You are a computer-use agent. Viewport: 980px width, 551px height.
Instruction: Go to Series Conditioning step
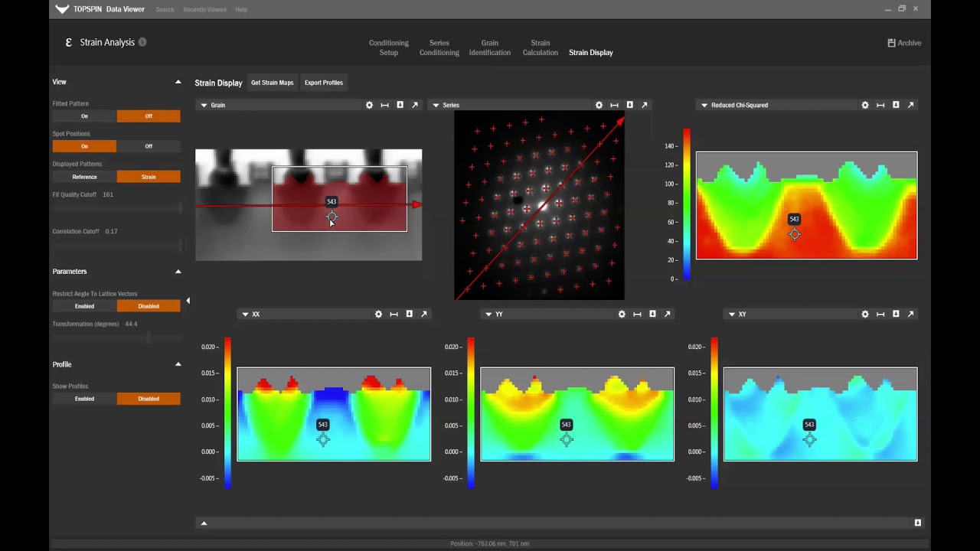tap(439, 47)
